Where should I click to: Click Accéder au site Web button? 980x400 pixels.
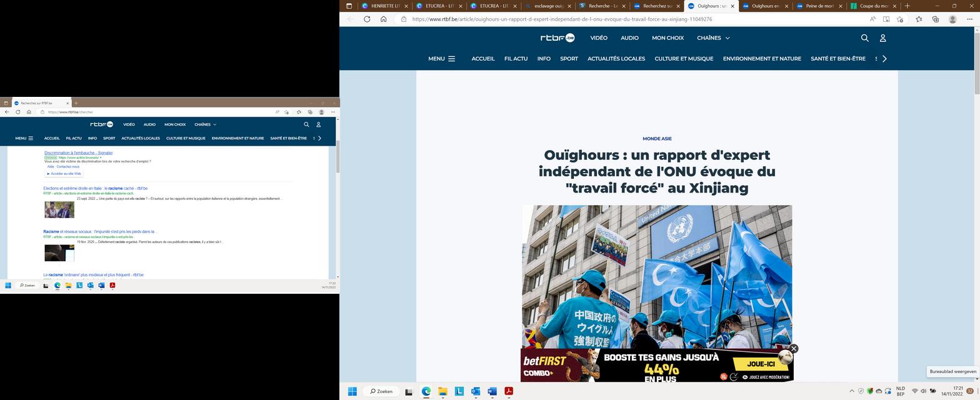click(x=64, y=174)
